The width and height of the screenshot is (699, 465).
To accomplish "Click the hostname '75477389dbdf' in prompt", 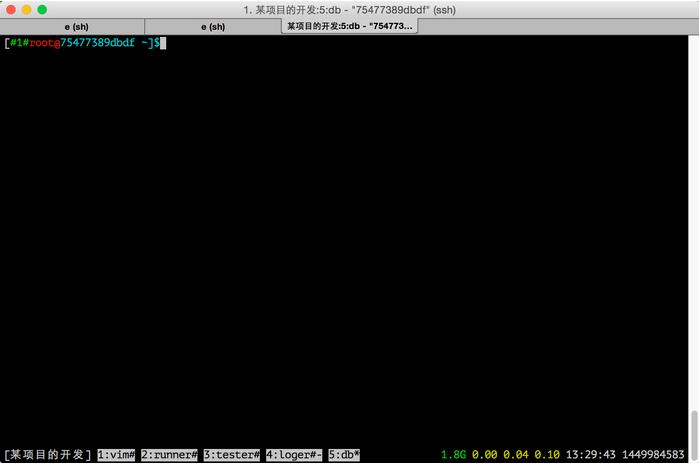I will point(97,42).
